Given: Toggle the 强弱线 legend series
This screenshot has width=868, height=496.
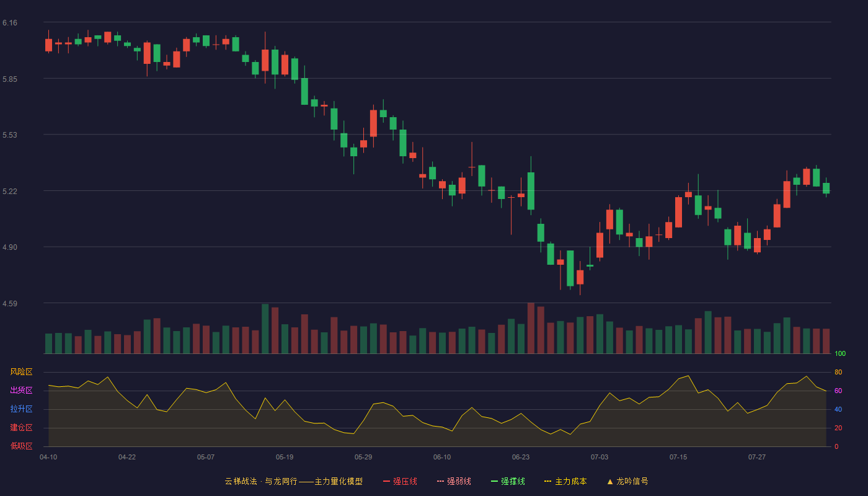Looking at the screenshot, I should click(454, 481).
